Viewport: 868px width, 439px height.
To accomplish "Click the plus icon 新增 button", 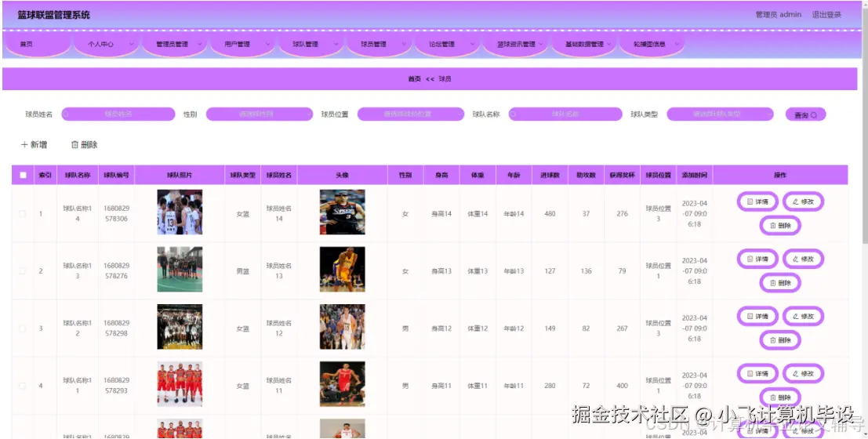I will [34, 144].
